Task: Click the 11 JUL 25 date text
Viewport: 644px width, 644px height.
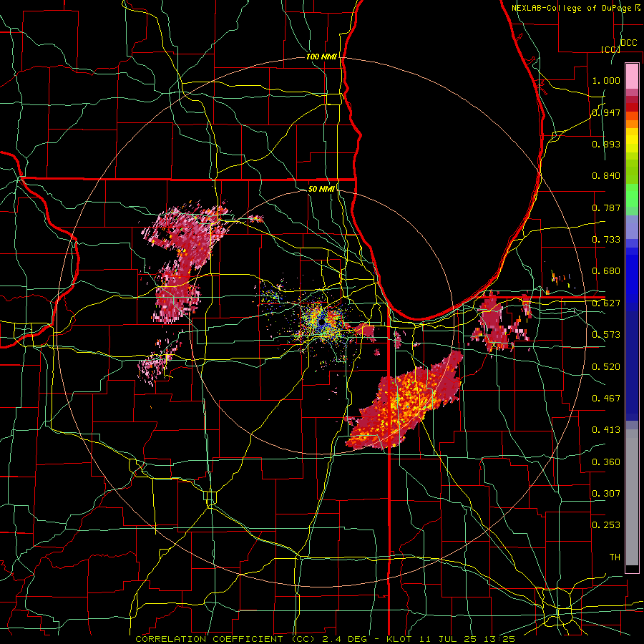Action: click(x=447, y=639)
